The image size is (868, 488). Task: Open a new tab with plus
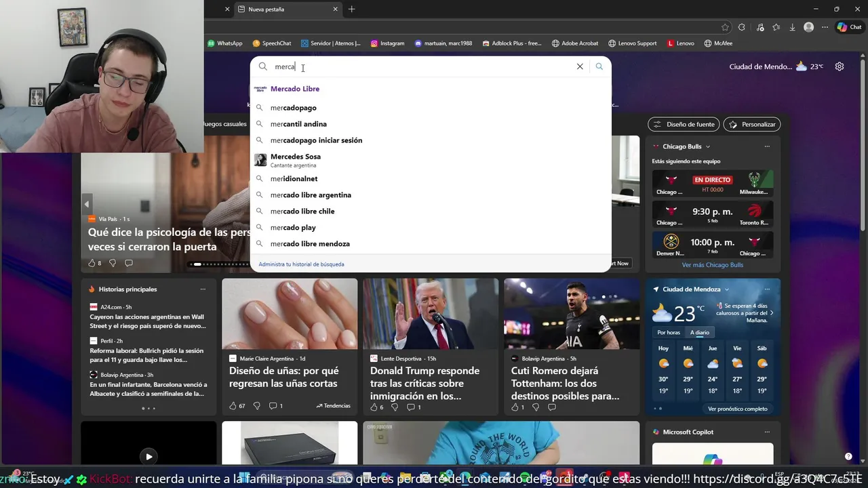click(x=351, y=9)
